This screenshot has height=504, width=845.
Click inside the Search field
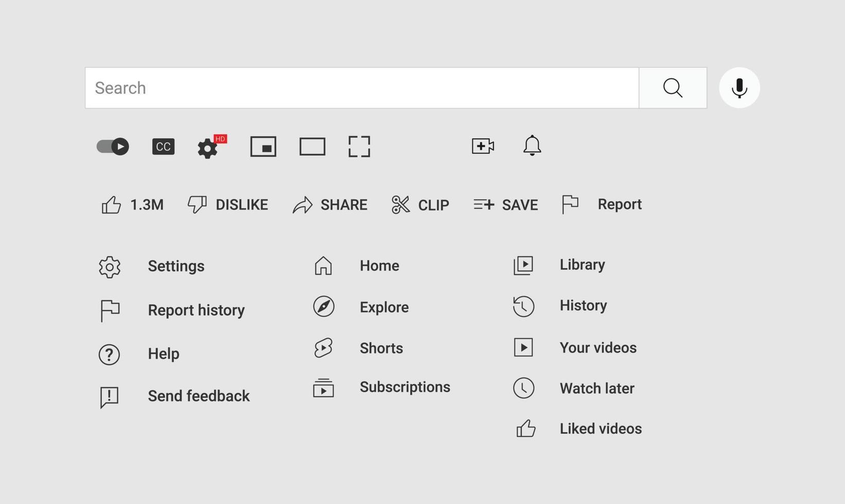[x=360, y=87]
